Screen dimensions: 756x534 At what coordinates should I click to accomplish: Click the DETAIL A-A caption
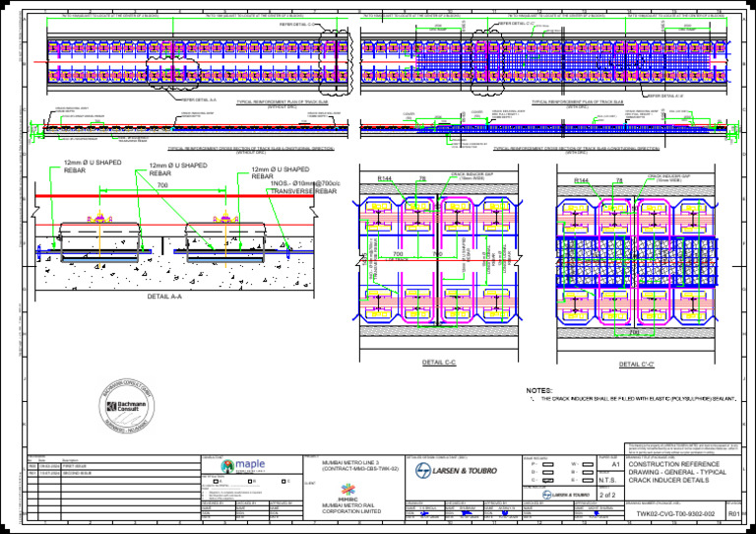(165, 297)
